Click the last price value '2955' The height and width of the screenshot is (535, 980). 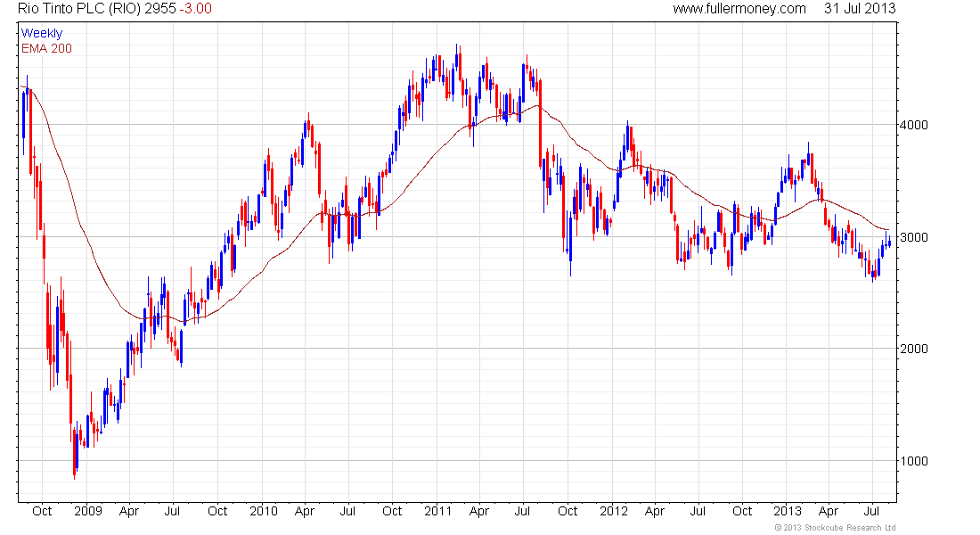(160, 9)
